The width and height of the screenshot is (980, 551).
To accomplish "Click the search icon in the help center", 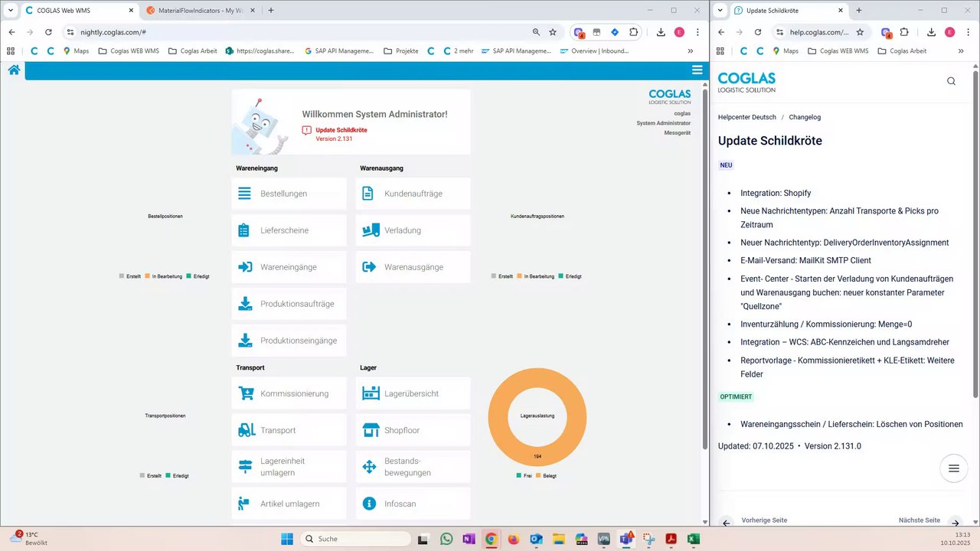I will [x=951, y=81].
